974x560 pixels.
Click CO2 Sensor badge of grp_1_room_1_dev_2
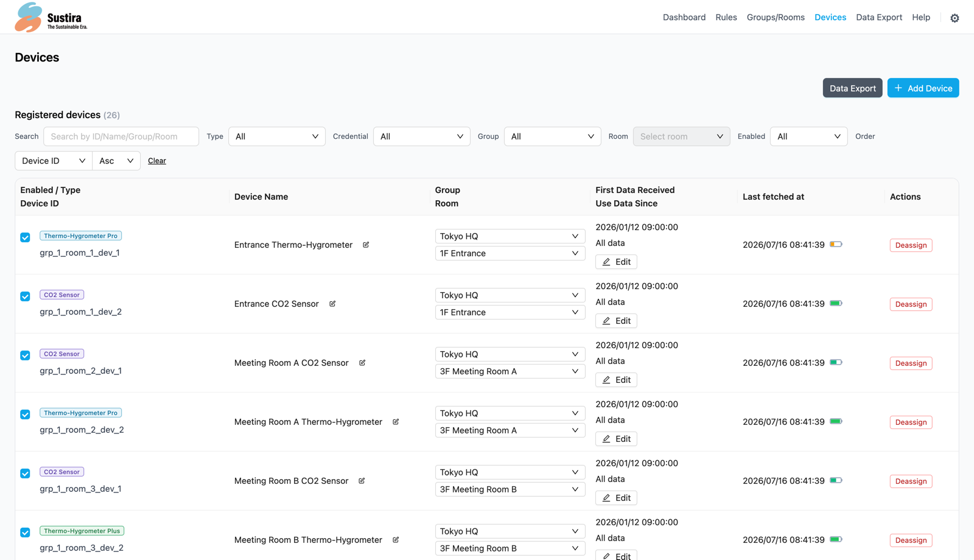click(x=61, y=295)
